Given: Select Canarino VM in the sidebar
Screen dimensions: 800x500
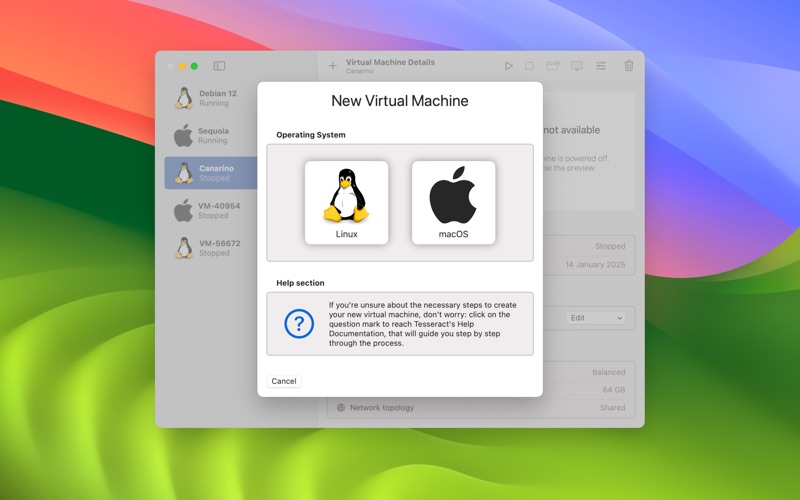Looking at the screenshot, I should 211,173.
